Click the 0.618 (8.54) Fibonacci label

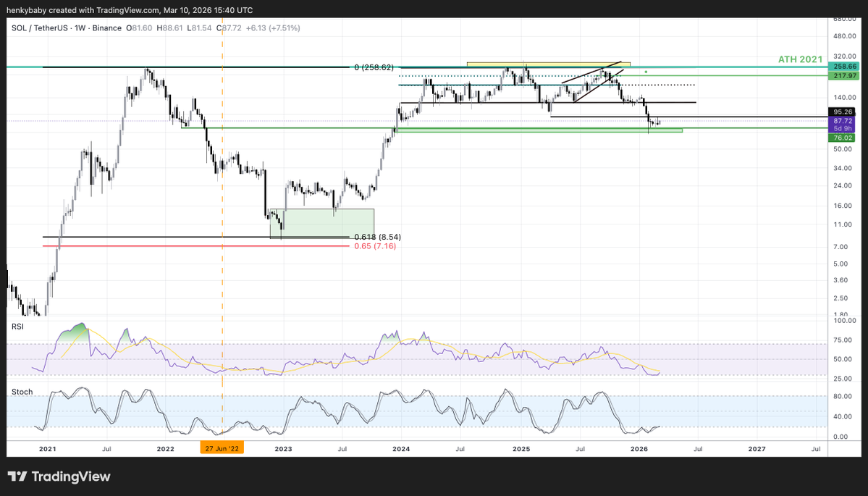click(x=378, y=237)
